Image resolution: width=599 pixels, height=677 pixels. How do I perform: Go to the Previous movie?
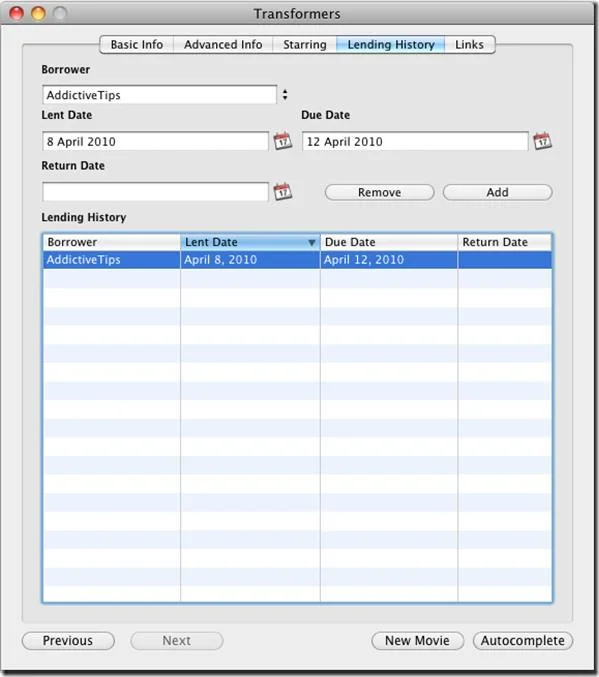(68, 641)
